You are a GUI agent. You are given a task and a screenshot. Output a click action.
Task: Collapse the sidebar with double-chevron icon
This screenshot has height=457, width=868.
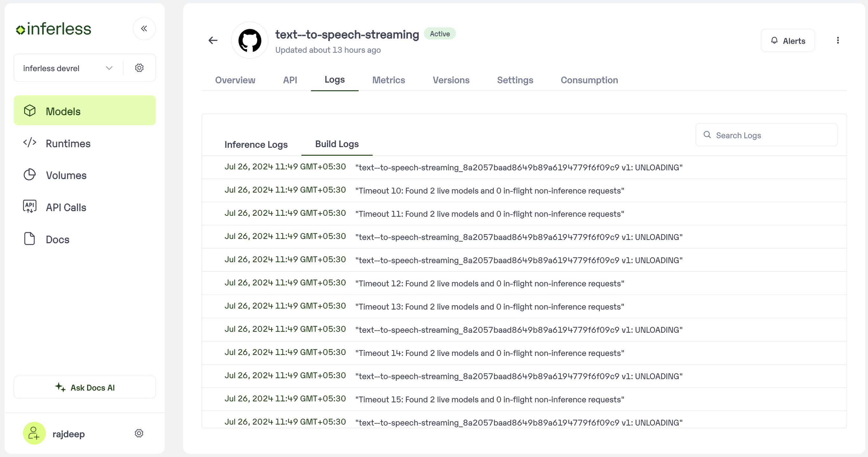pyautogui.click(x=144, y=29)
